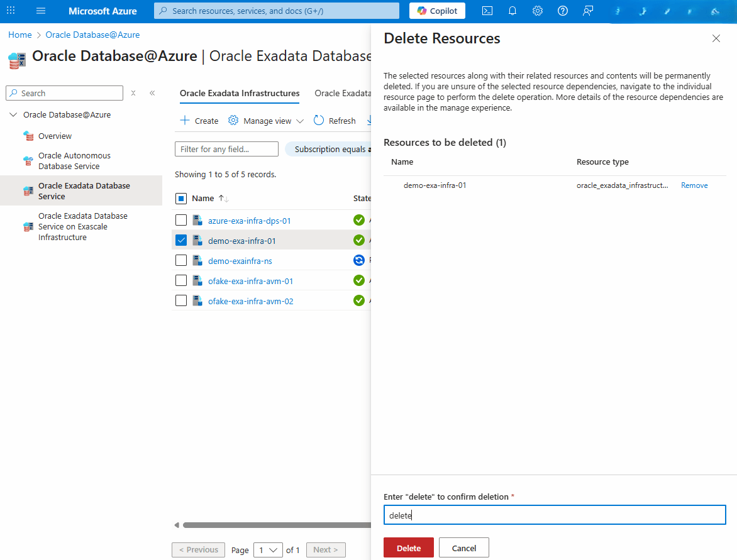Viewport: 737px width, 560px height.
Task: Switch to the Oracle Exadata Infrastructures tab
Action: pos(239,93)
